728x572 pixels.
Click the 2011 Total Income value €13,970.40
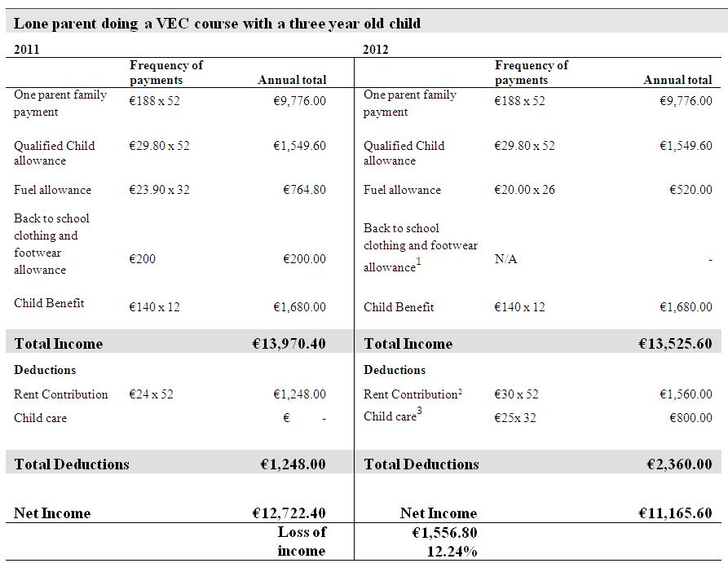click(x=289, y=343)
